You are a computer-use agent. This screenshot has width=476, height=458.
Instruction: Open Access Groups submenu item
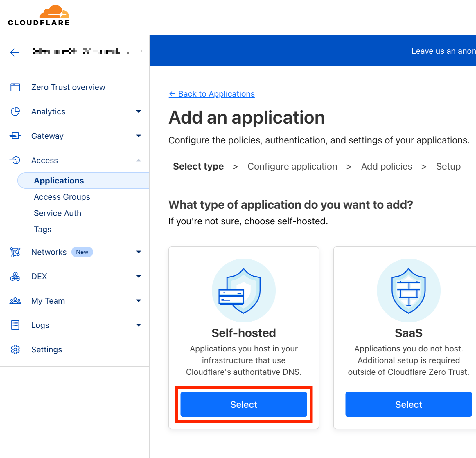coord(62,197)
